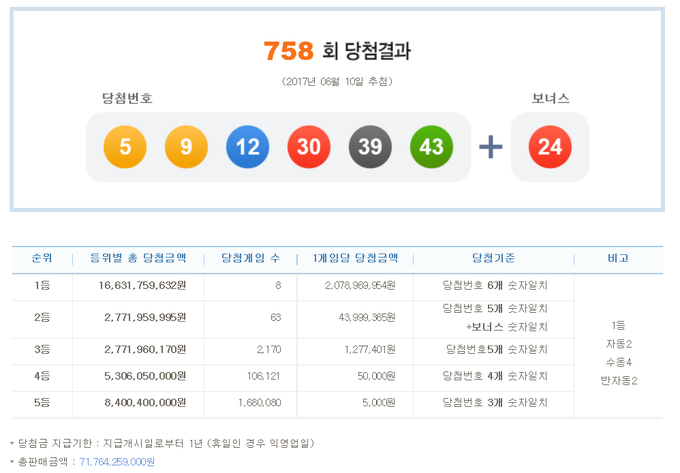Viewport: 680px width, 473px height.
Task: Click the red bonus ball 24
Action: pos(550,147)
